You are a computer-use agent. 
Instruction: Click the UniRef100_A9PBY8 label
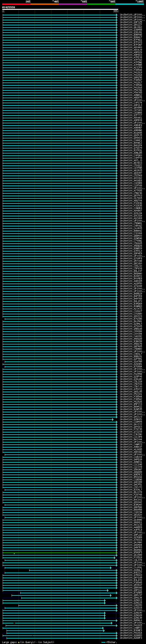[131, 120]
